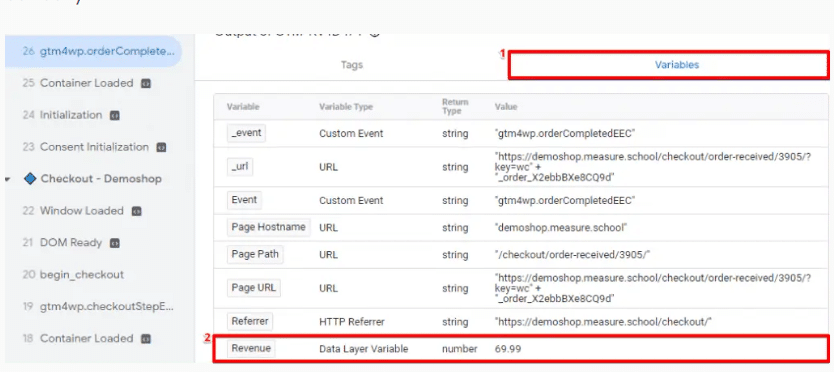Open the Event variable chip

tap(244, 200)
